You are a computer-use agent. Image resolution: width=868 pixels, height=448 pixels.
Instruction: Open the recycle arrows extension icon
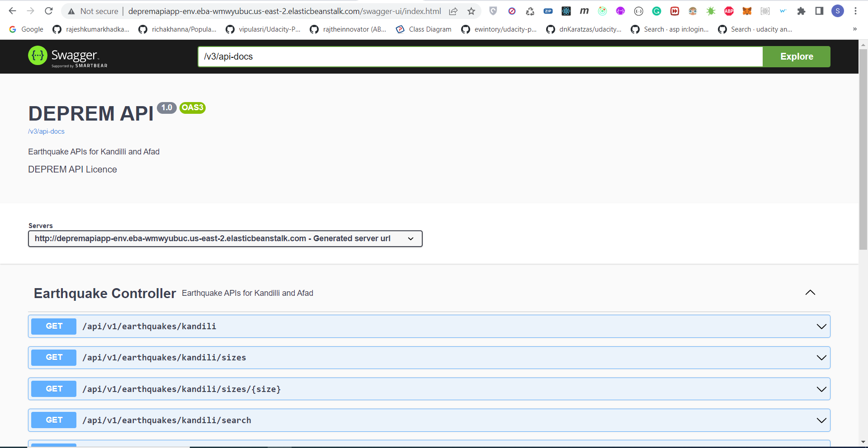(x=530, y=11)
